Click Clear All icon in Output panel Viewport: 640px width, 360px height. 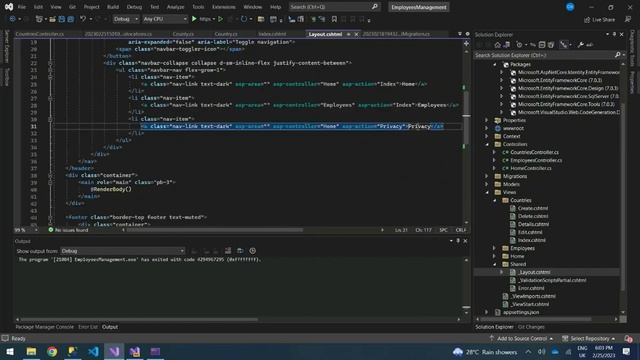pyautogui.click(x=228, y=251)
